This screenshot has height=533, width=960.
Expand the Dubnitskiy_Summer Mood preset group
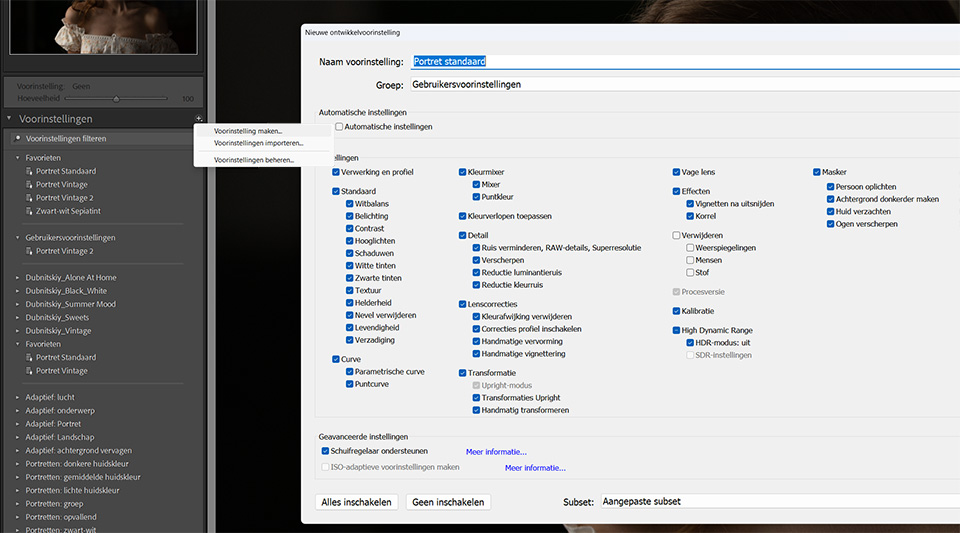click(17, 304)
